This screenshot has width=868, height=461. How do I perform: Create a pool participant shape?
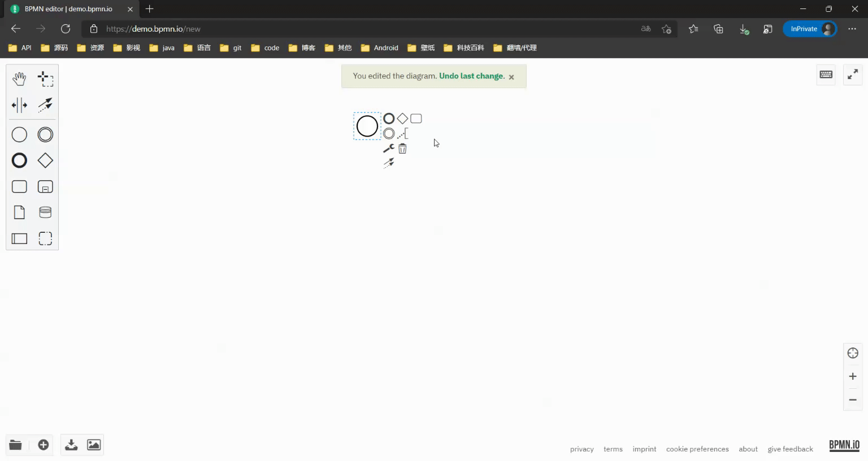click(x=19, y=238)
